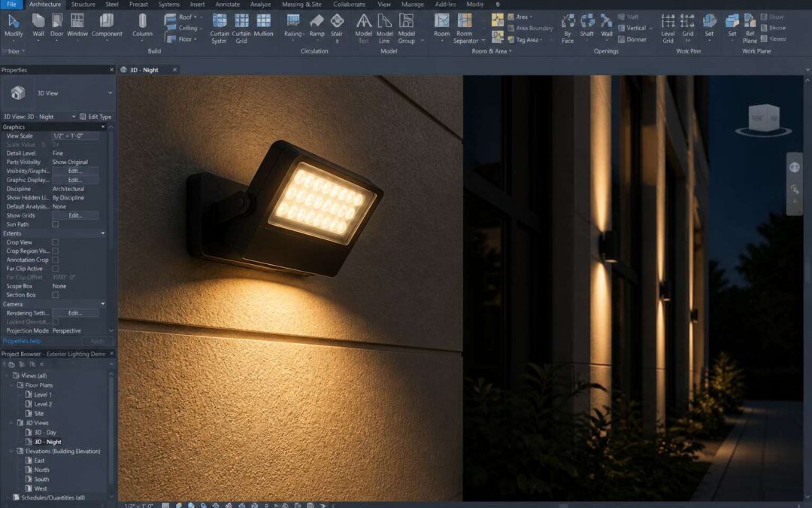Click Edit for Visibility/Graphics overrides
This screenshot has height=508, width=812.
tap(75, 171)
